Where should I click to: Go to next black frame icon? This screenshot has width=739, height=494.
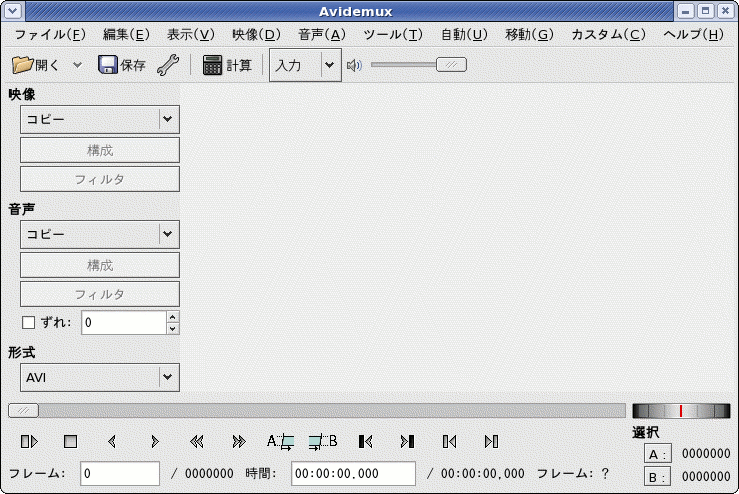tap(407, 442)
